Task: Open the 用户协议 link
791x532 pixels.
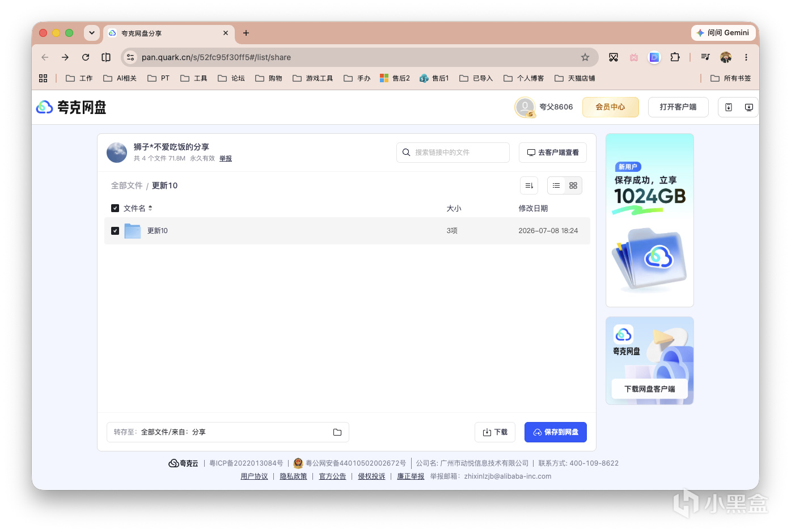Action: [x=254, y=476]
